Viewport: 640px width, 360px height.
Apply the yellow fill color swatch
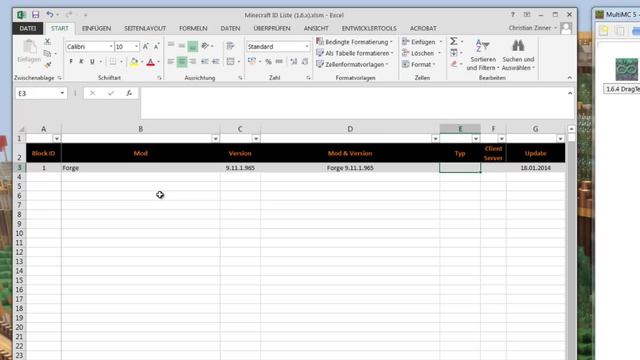[134, 62]
